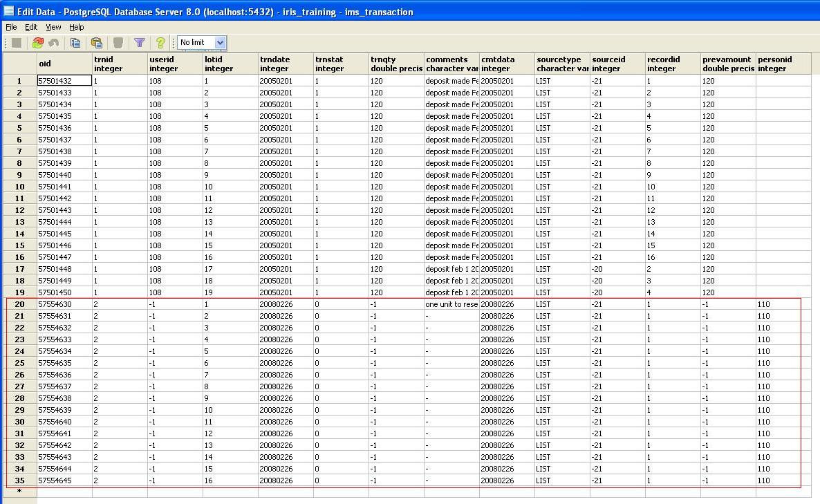
Task: Select row header number 1
Action: pos(19,80)
